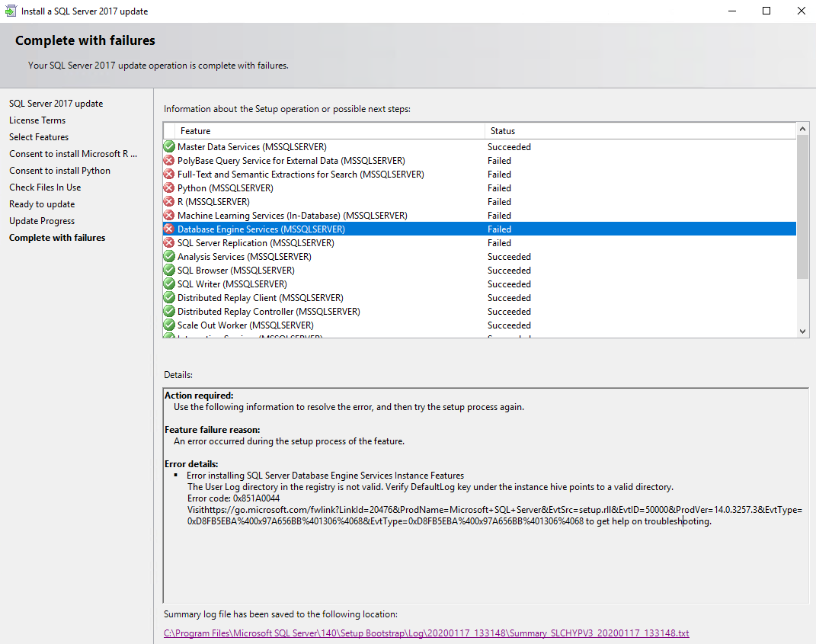Click green check icon for Distributed Replay Controller
Viewport: 816px width, 644px height.
point(169,311)
